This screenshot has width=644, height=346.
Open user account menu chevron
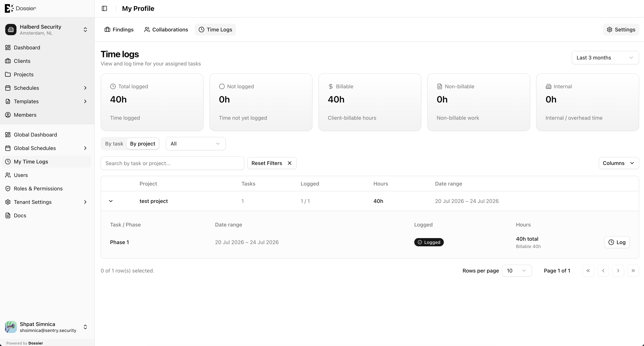click(85, 327)
